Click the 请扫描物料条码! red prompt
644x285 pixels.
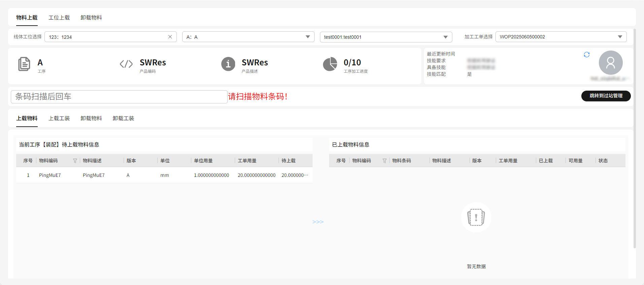tap(258, 97)
